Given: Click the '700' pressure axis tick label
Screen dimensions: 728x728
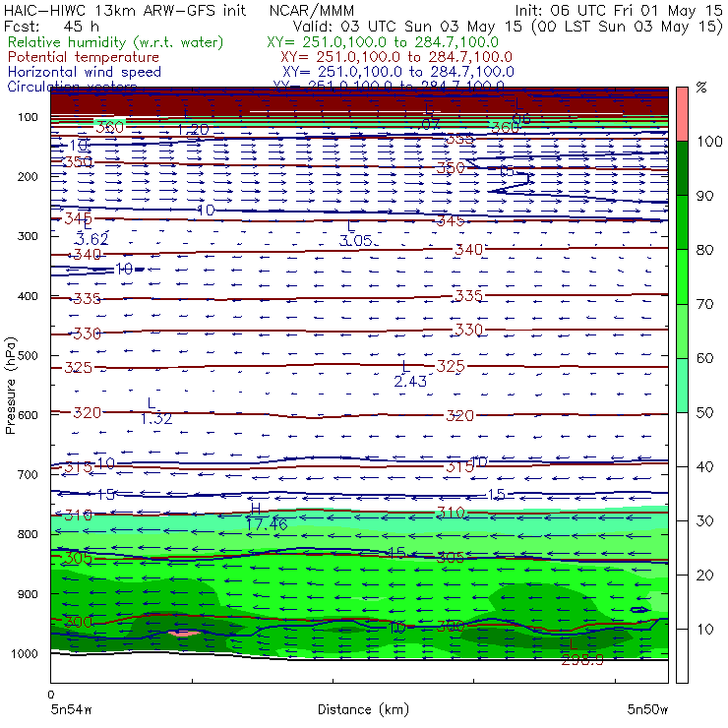Looking at the screenshot, I should (x=28, y=474).
